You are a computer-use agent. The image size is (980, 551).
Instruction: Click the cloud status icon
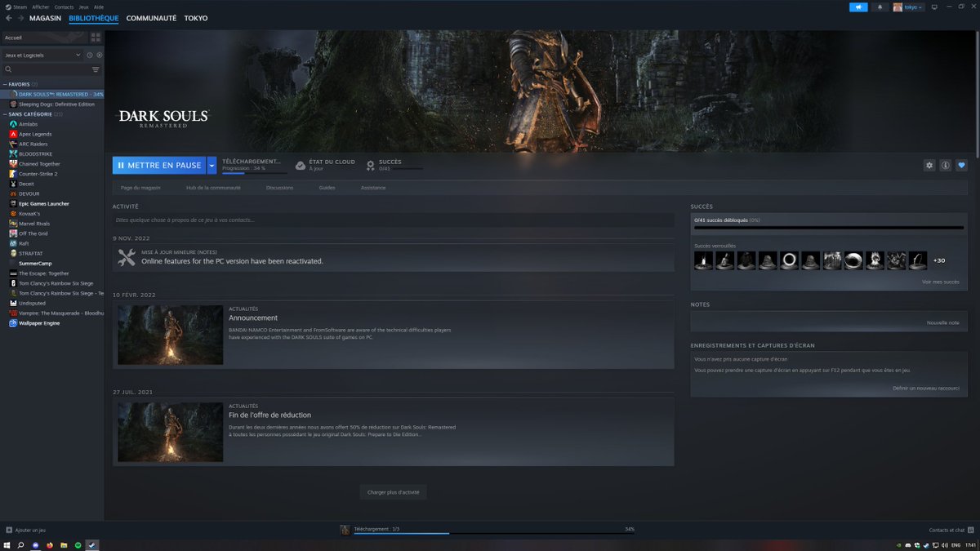click(x=301, y=165)
